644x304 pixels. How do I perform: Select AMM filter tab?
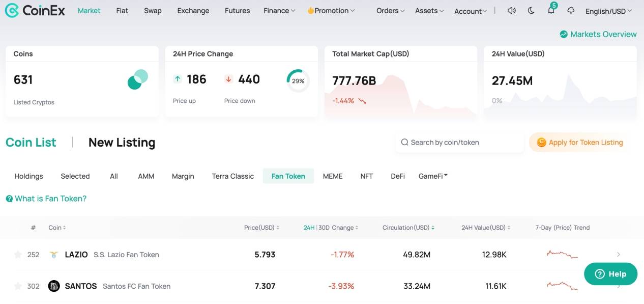coord(146,176)
